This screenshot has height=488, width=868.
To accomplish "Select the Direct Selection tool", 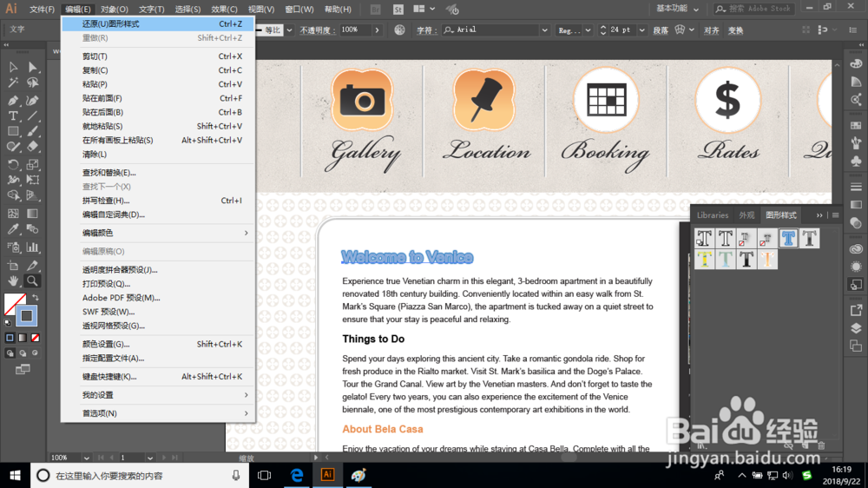I will click(33, 67).
